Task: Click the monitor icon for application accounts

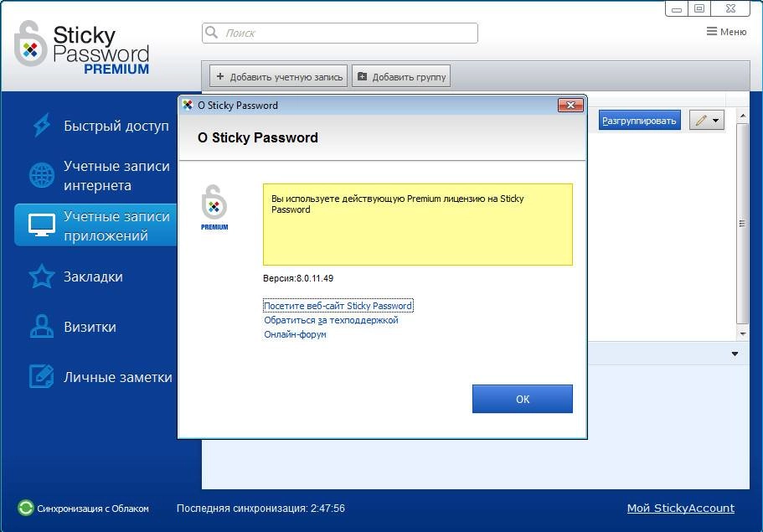Action: tap(42, 225)
